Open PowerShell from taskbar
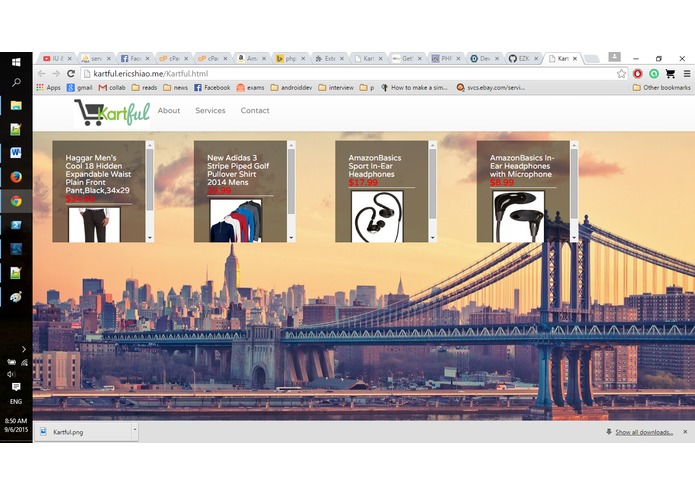This screenshot has height=494, width=695. (16, 225)
